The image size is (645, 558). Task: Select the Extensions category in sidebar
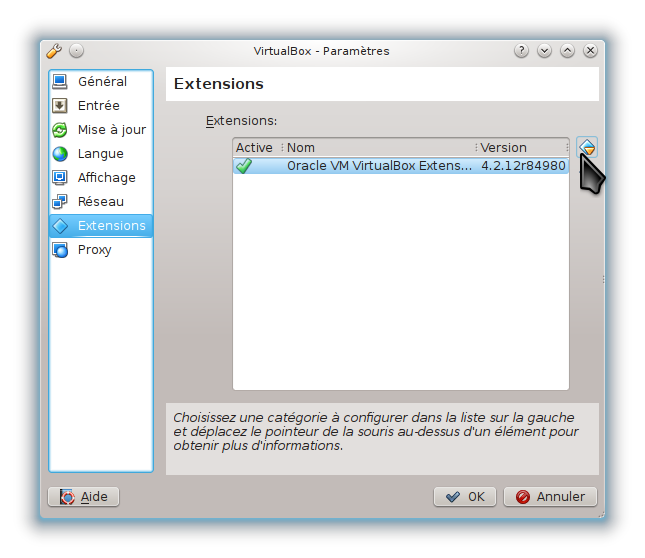coord(101,226)
